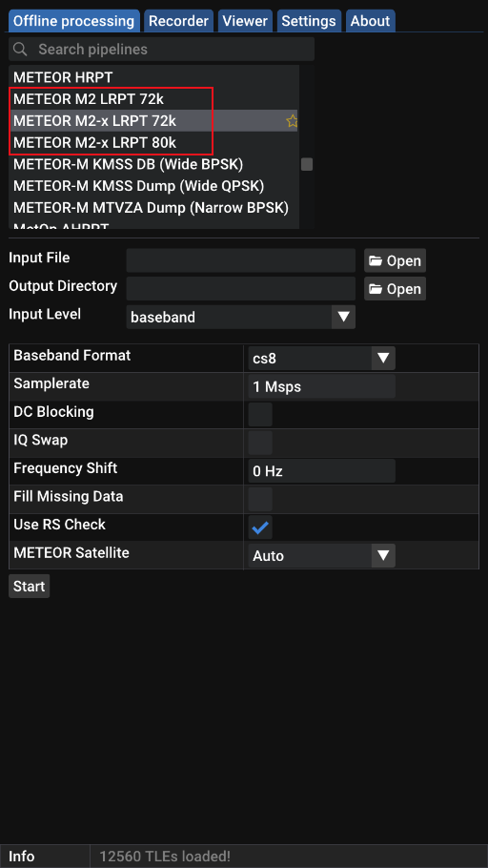Image resolution: width=488 pixels, height=868 pixels.
Task: Click the search magnifier icon
Action: (20, 50)
